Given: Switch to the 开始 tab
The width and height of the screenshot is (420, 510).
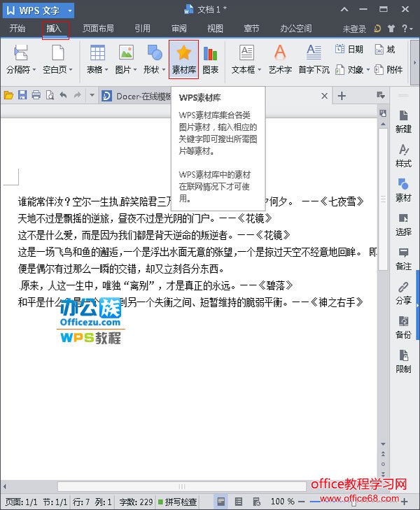Looking at the screenshot, I should pos(17,29).
